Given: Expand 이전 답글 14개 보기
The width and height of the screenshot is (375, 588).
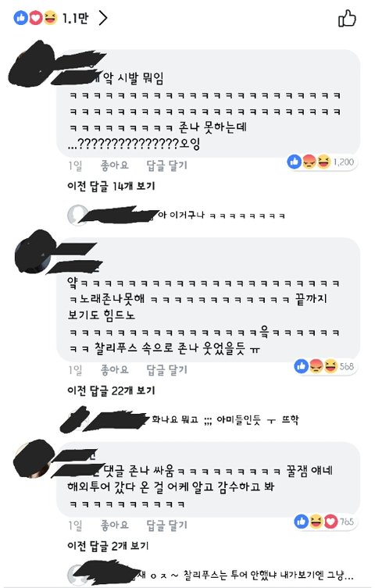Looking at the screenshot, I should (x=111, y=186).
